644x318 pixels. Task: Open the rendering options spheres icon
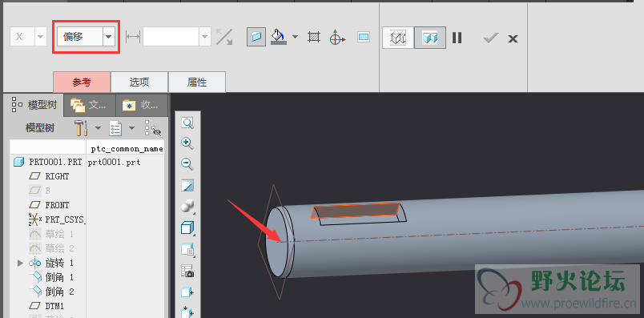pos(187,207)
